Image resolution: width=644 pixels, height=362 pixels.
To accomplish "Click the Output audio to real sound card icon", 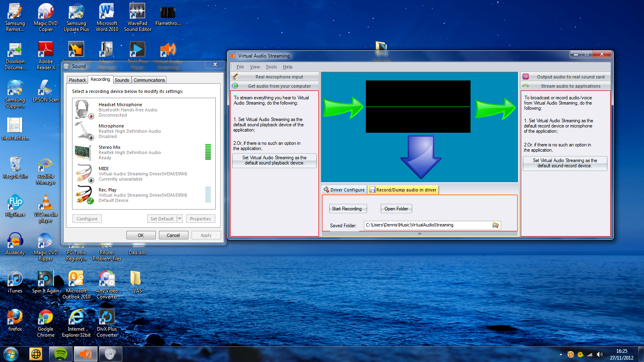I will pyautogui.click(x=526, y=76).
